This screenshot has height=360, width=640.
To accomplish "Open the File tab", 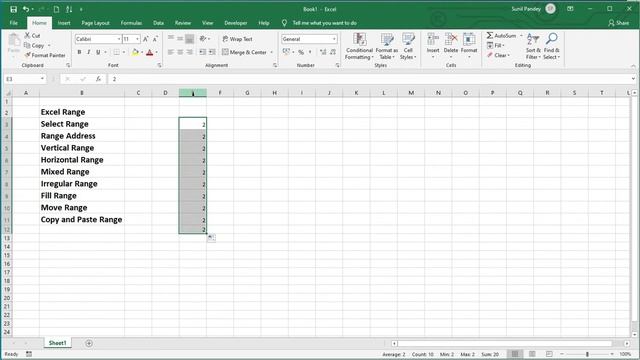I will (x=13, y=23).
